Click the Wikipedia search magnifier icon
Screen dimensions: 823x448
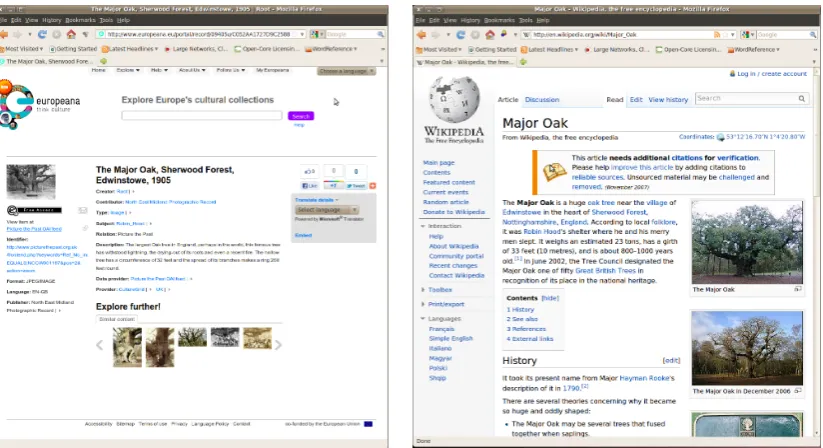(801, 98)
